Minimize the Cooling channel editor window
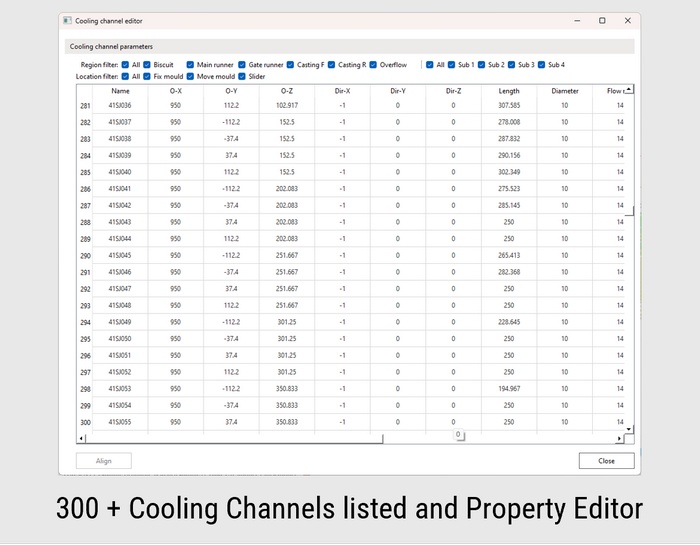700x545 pixels. 577,21
